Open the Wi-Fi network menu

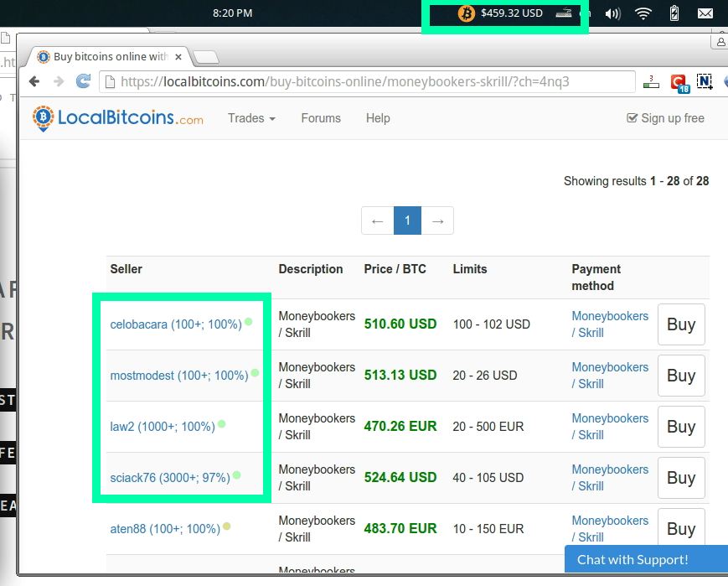(643, 14)
